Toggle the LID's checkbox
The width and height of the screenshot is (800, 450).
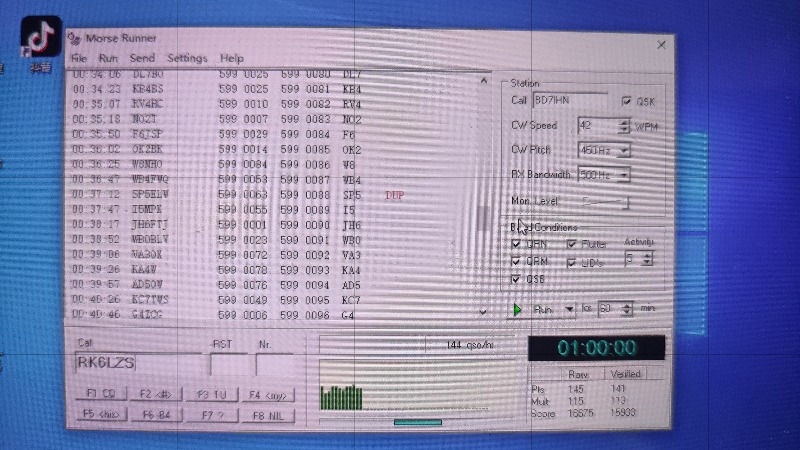click(571, 262)
